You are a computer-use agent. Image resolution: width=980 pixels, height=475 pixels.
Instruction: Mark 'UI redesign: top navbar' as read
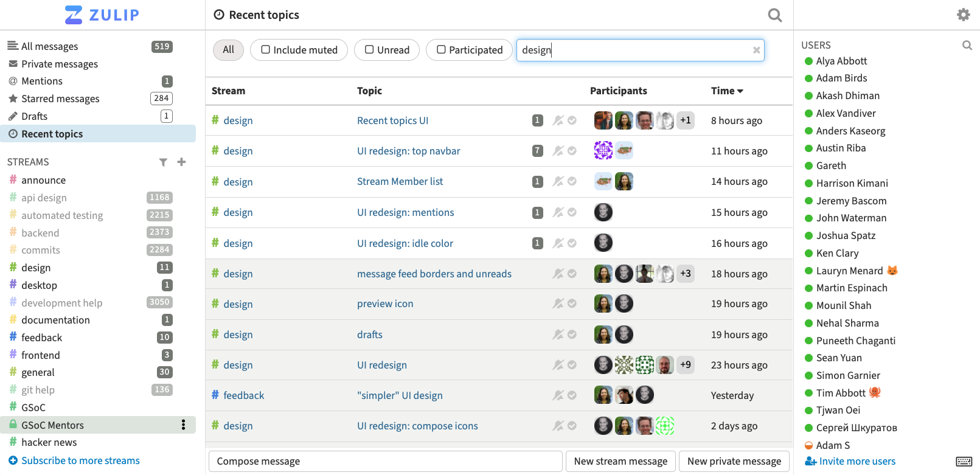tap(572, 151)
